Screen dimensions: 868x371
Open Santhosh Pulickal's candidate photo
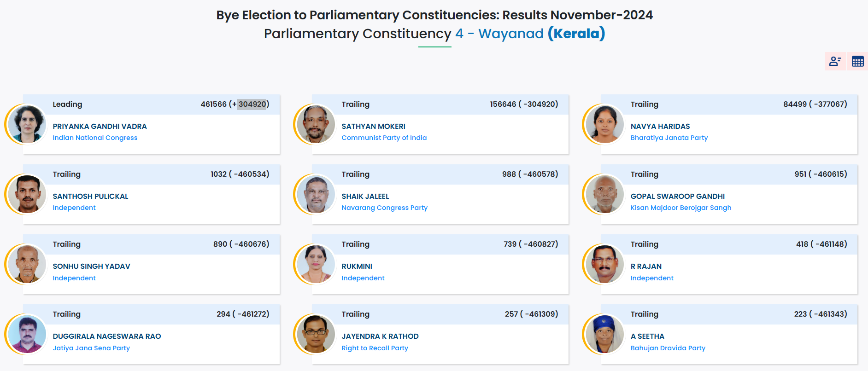(27, 194)
